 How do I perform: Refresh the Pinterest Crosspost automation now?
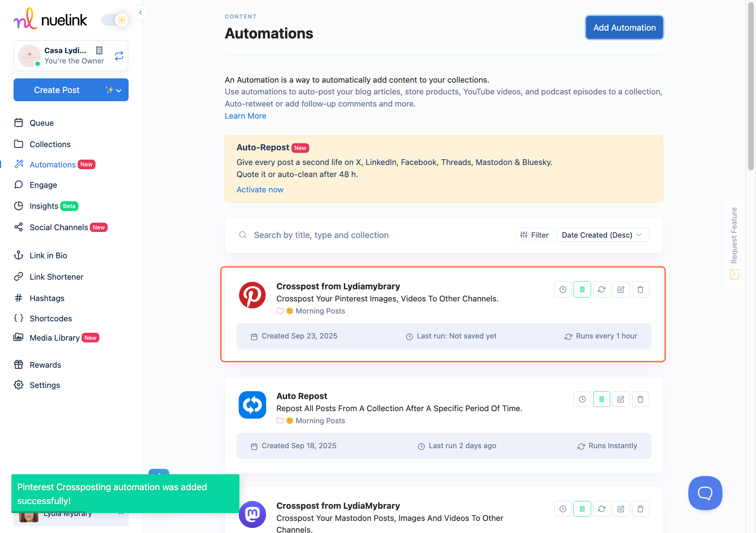[x=602, y=290]
